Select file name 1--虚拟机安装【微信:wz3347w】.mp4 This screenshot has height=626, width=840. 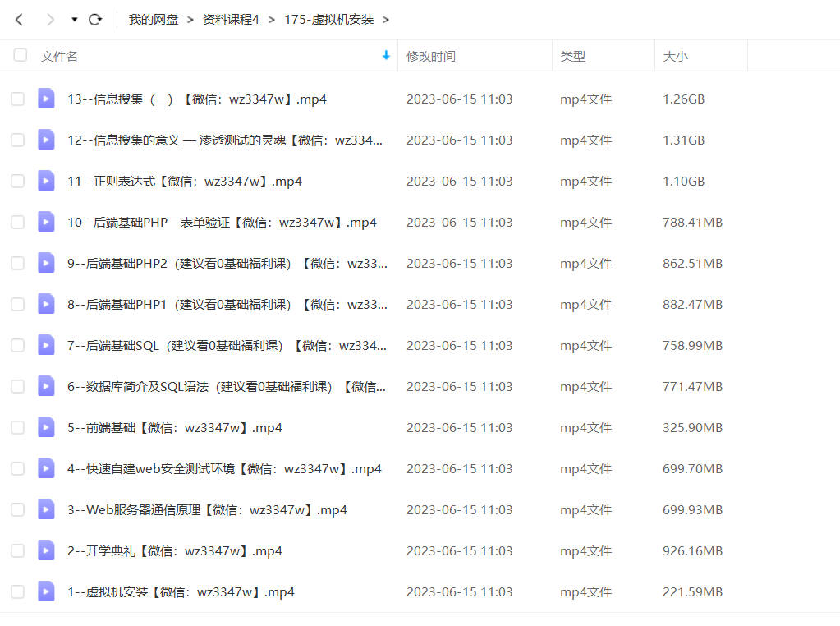coord(181,592)
